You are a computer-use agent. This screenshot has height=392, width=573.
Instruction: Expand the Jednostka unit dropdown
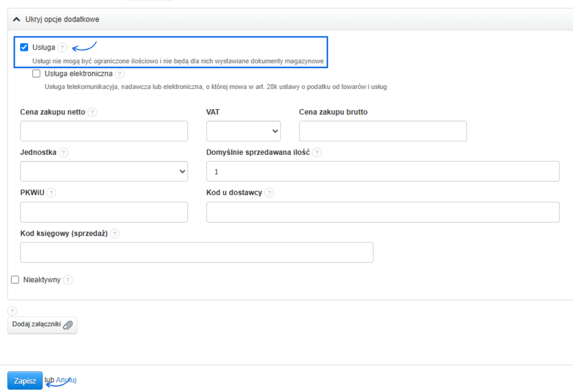tap(104, 171)
